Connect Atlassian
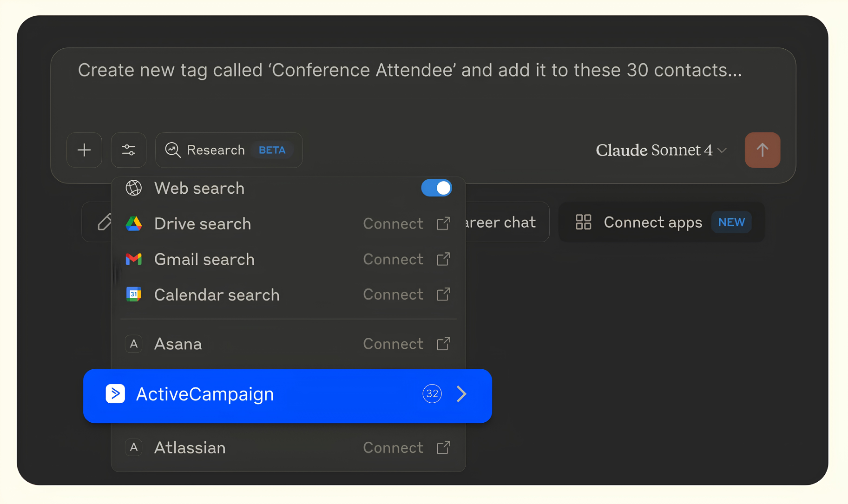Screen dimensions: 848x504 393,447
